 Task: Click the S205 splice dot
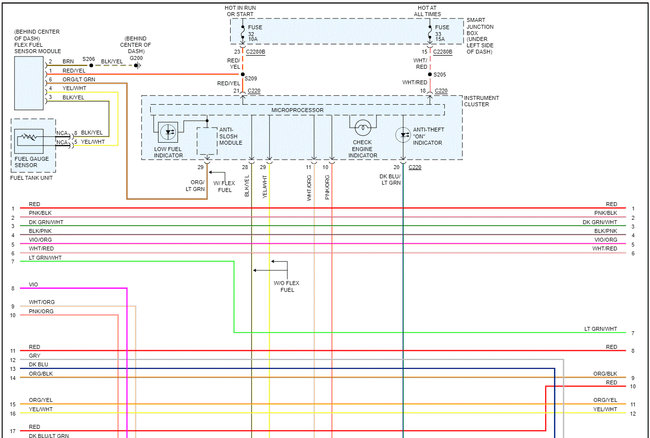pos(430,75)
